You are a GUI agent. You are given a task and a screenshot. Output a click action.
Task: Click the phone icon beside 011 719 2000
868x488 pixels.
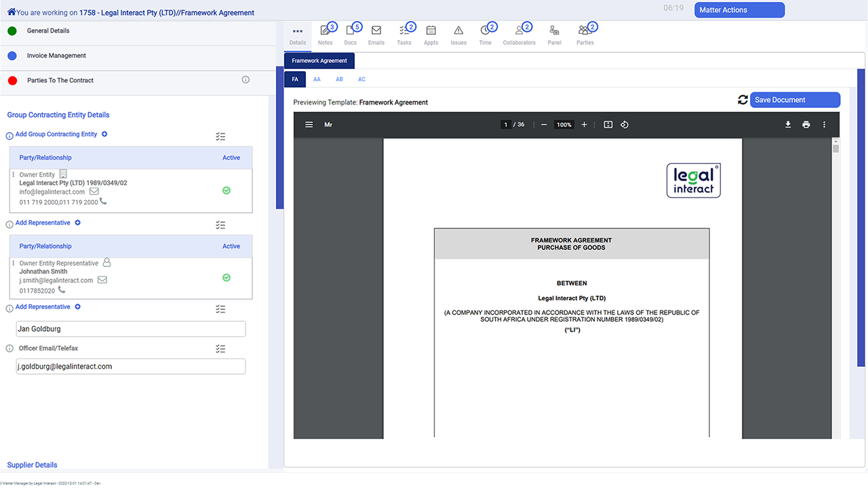click(x=103, y=201)
